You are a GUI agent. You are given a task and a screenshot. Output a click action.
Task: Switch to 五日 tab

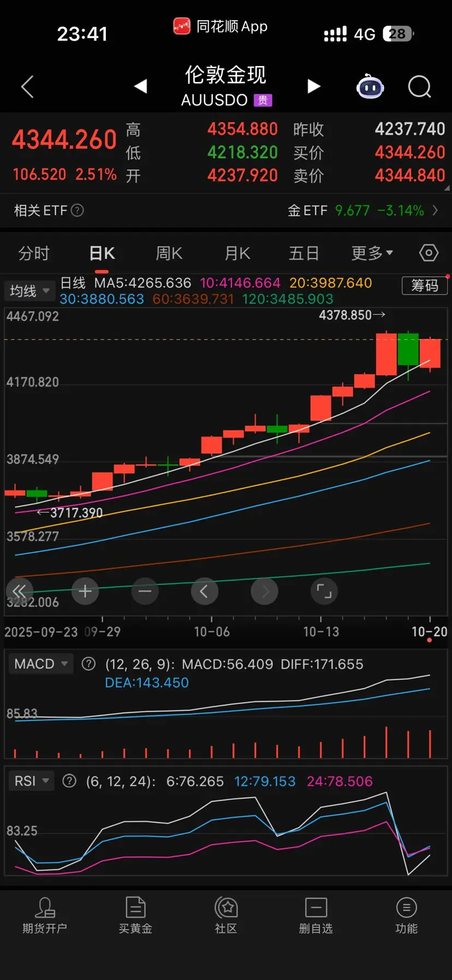[304, 253]
